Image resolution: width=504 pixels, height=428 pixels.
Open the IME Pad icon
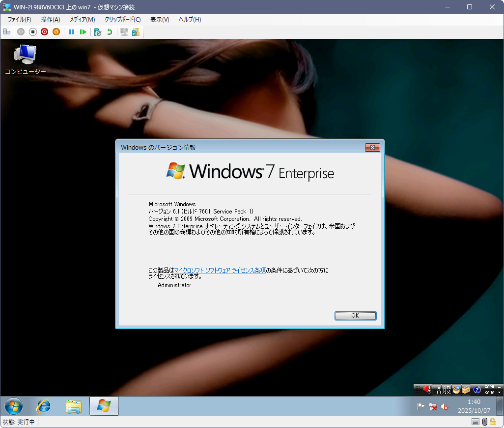(x=456, y=390)
